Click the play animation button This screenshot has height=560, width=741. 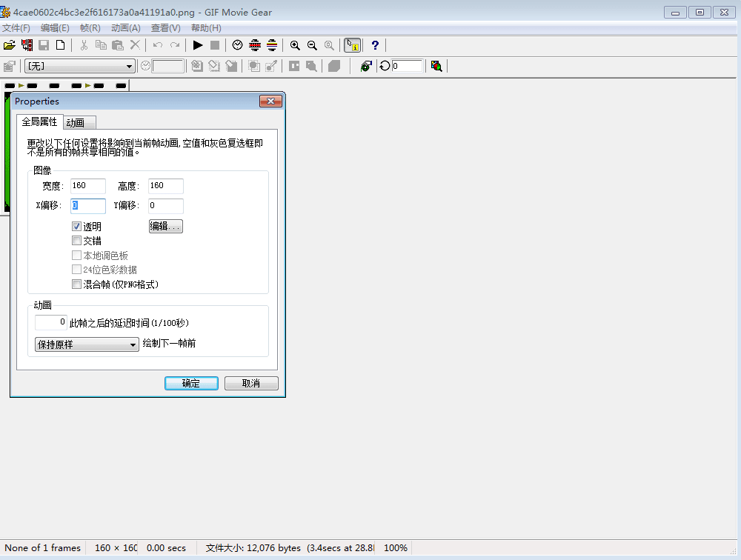pyautogui.click(x=198, y=45)
